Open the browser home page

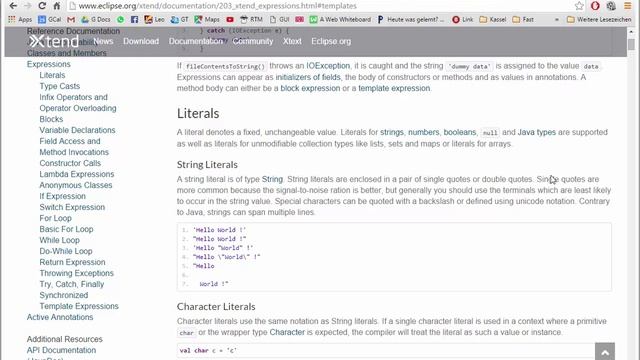56,6
